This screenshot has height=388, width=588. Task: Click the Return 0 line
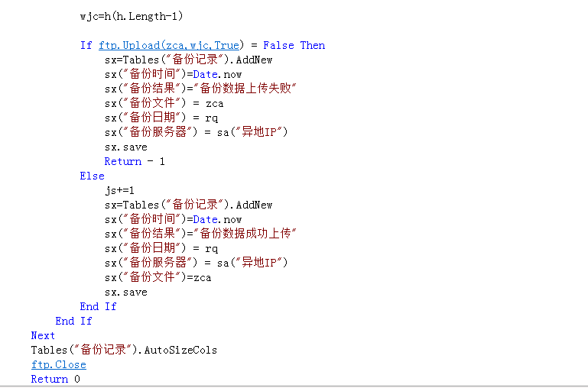(x=56, y=379)
